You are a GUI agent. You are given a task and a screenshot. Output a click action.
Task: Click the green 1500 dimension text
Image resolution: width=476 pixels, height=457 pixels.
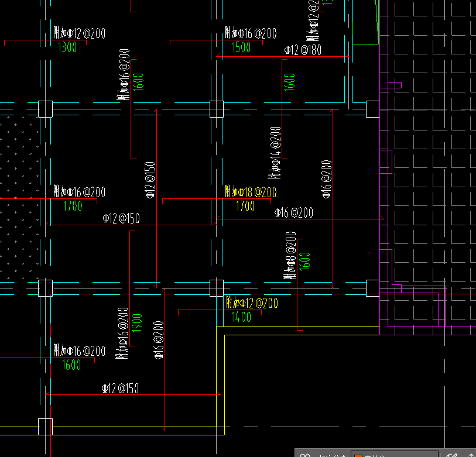[241, 47]
